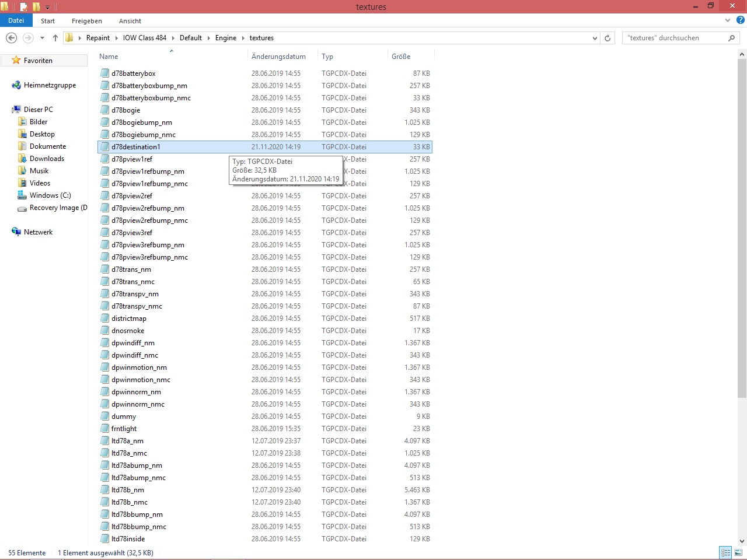Navigate to the Default breadcrumb
Image resolution: width=747 pixels, height=560 pixels.
coord(191,38)
